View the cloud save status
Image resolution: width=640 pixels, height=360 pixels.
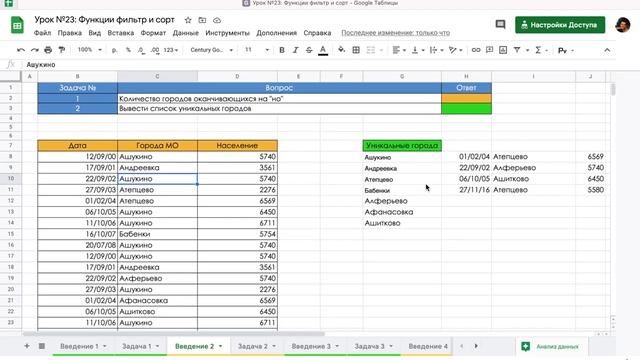(x=217, y=20)
